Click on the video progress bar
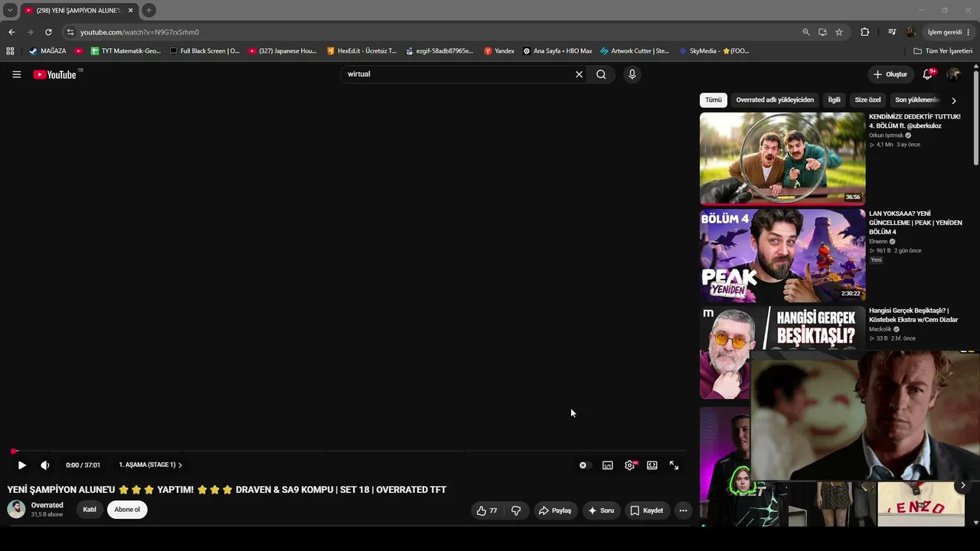The width and height of the screenshot is (980, 551). [x=348, y=451]
